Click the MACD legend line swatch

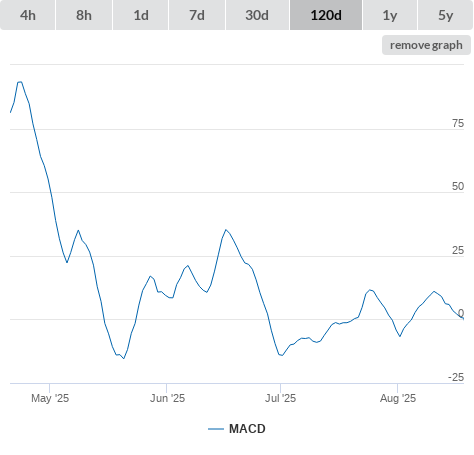pos(216,429)
